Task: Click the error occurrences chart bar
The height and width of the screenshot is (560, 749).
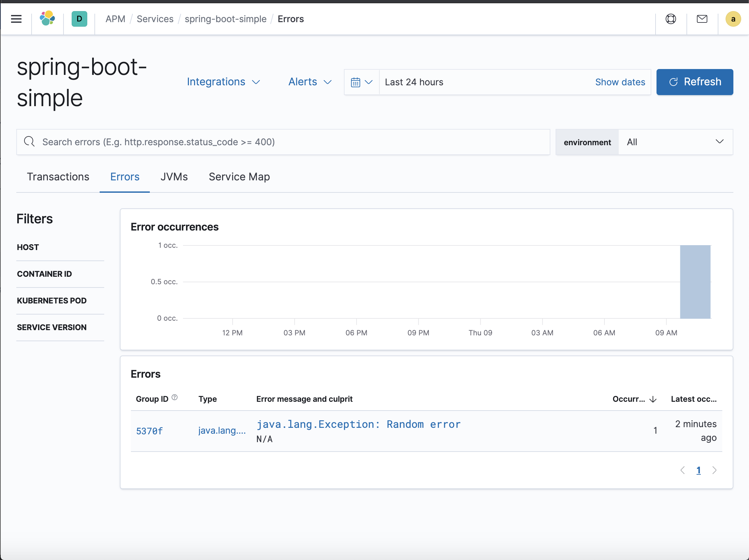Action: pyautogui.click(x=695, y=282)
